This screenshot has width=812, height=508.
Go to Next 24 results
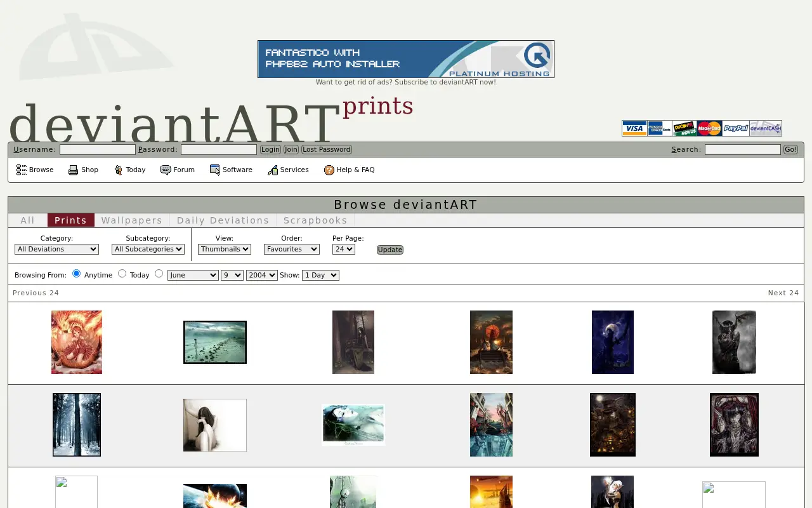[783, 293]
